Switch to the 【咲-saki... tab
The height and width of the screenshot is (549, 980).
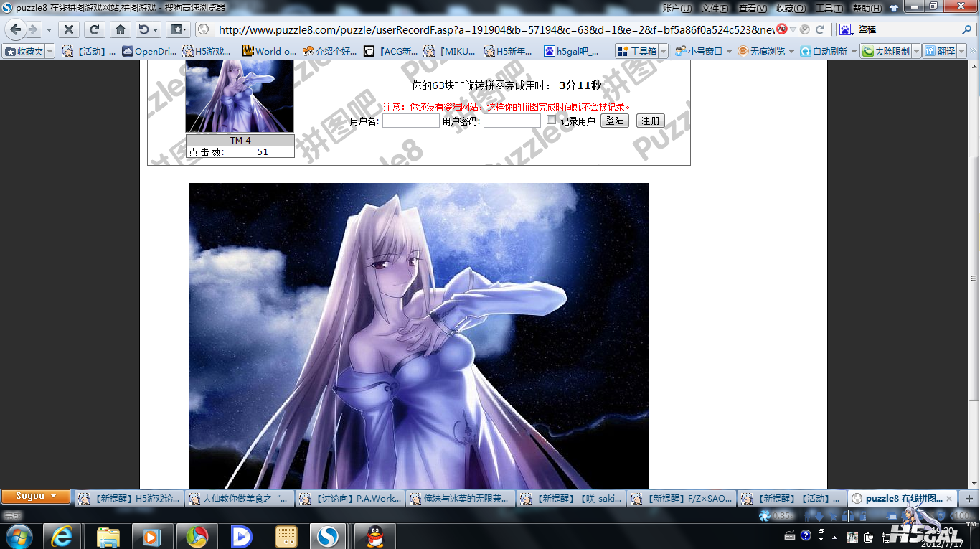[570, 498]
